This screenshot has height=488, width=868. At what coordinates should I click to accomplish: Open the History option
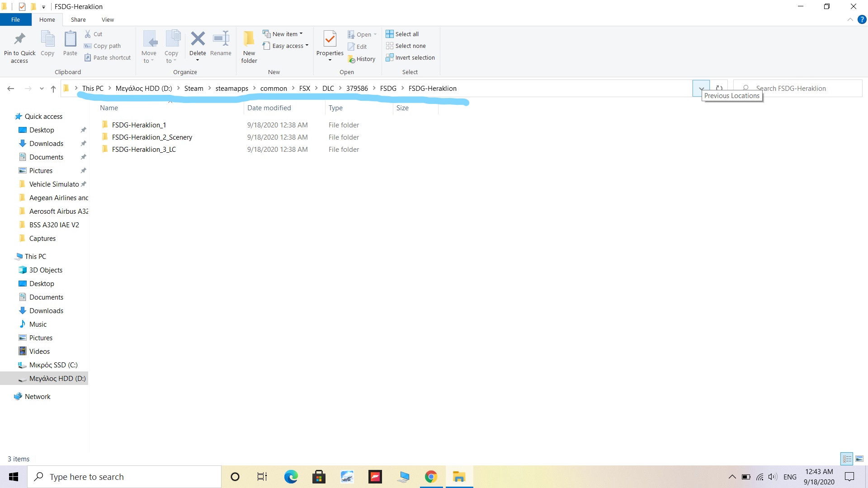362,59
